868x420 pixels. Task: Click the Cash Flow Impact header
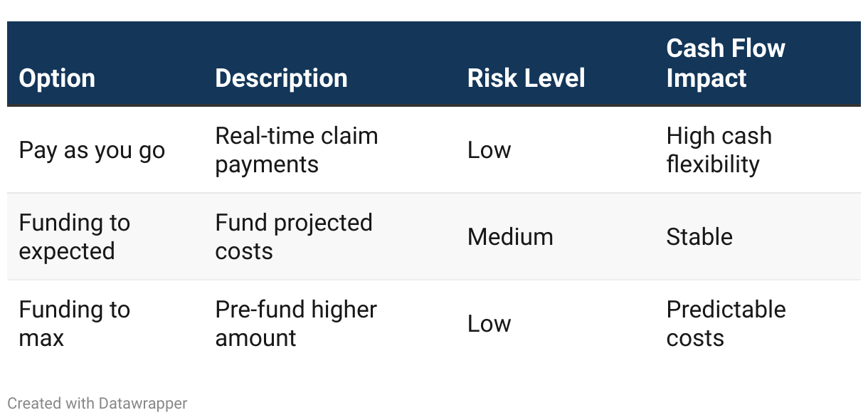[x=725, y=63]
